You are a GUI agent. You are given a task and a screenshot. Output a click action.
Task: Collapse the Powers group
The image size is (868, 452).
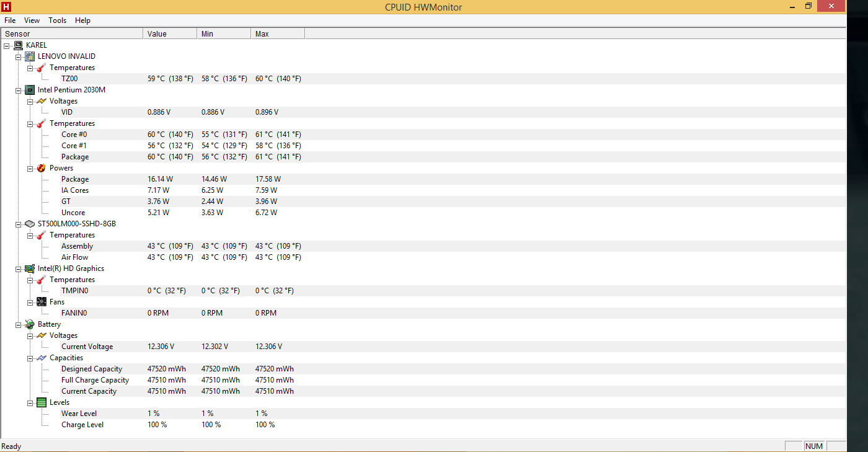pos(30,168)
